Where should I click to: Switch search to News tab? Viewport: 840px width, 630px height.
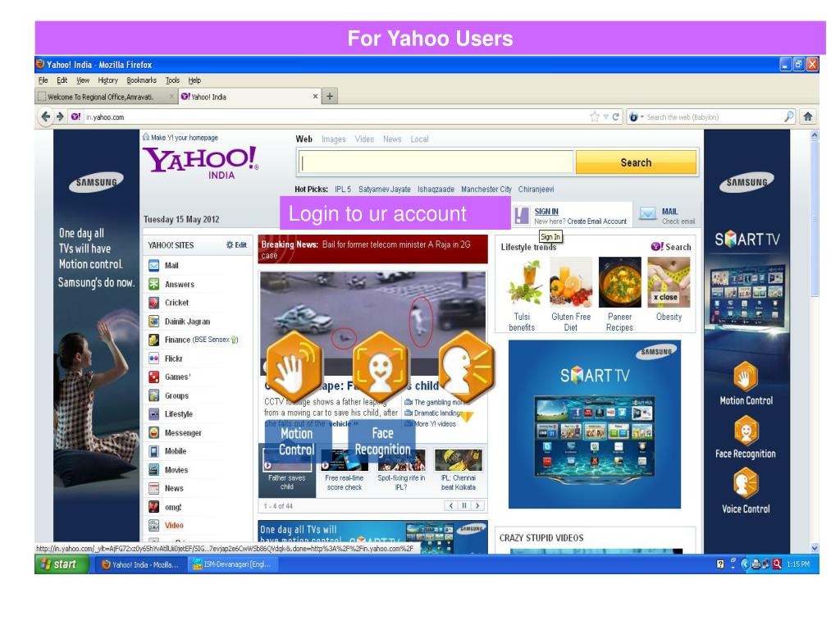tap(392, 139)
